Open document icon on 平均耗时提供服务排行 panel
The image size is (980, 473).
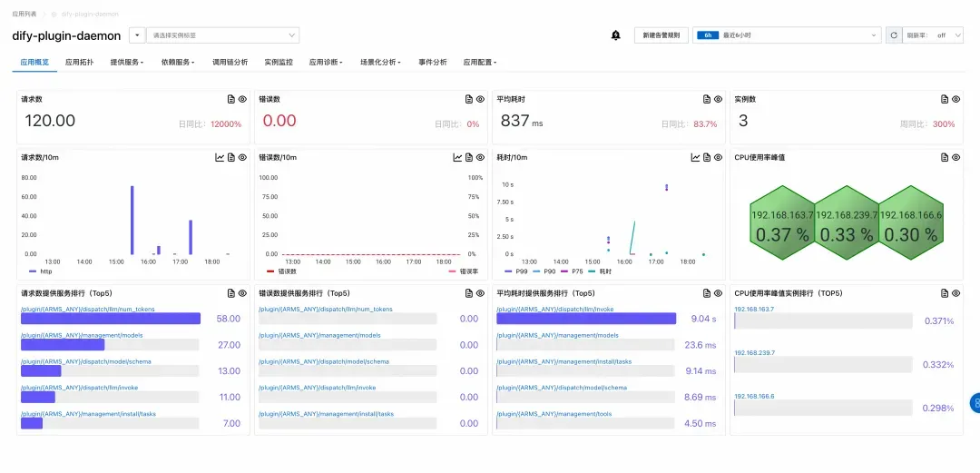pos(707,293)
